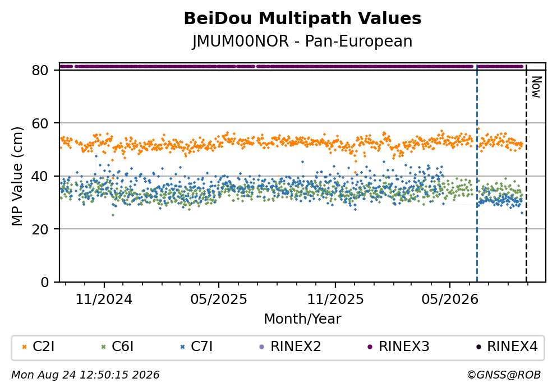Click the RINEX2 legend entry
Image resolution: width=557 pixels, height=392 pixels.
point(290,347)
